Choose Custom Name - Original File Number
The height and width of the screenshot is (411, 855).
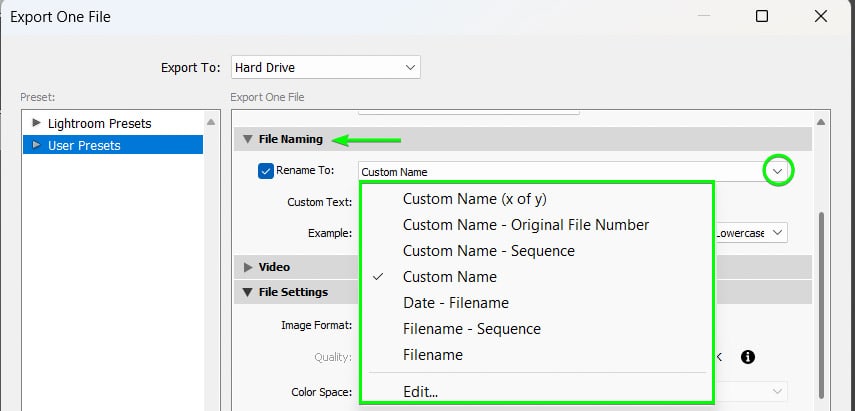click(526, 225)
